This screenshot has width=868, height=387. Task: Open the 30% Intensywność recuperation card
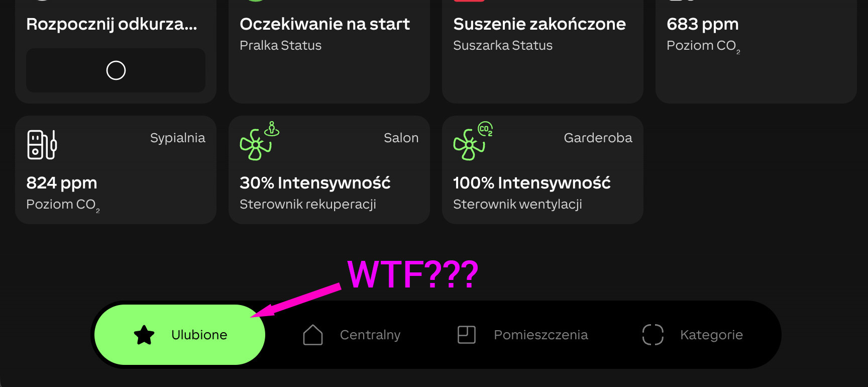tap(329, 170)
